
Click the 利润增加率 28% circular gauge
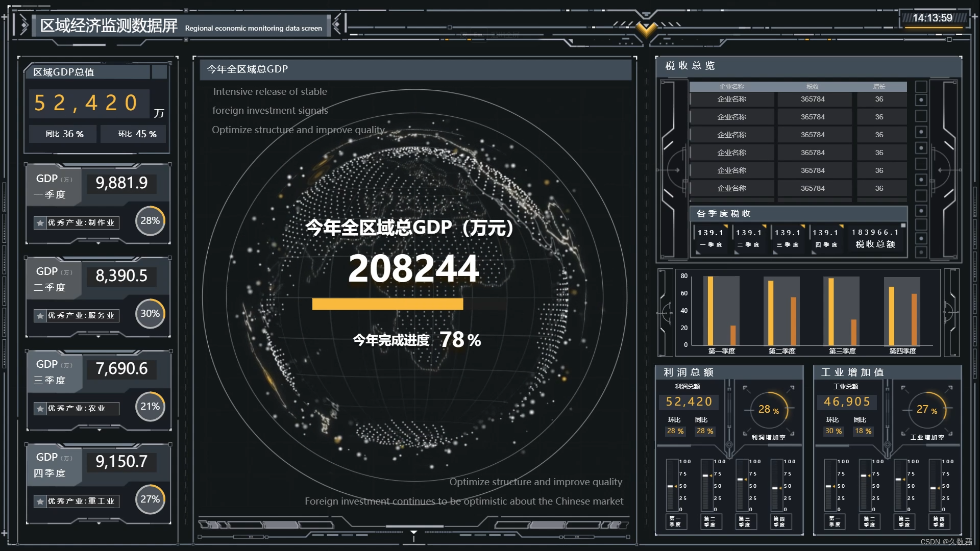pyautogui.click(x=769, y=410)
